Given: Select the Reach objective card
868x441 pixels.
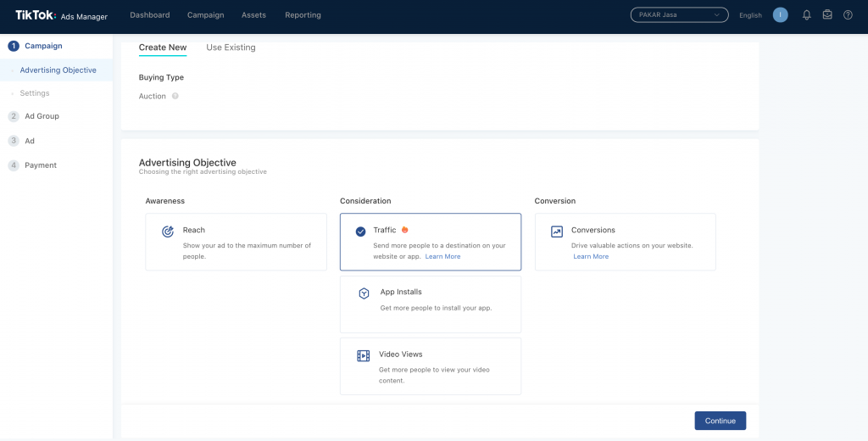Looking at the screenshot, I should [236, 242].
